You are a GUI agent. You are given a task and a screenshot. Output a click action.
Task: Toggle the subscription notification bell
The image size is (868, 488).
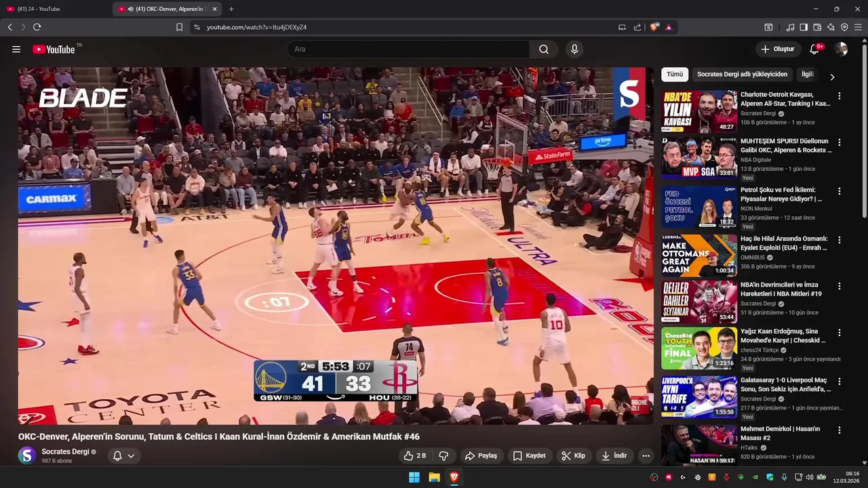click(x=117, y=455)
